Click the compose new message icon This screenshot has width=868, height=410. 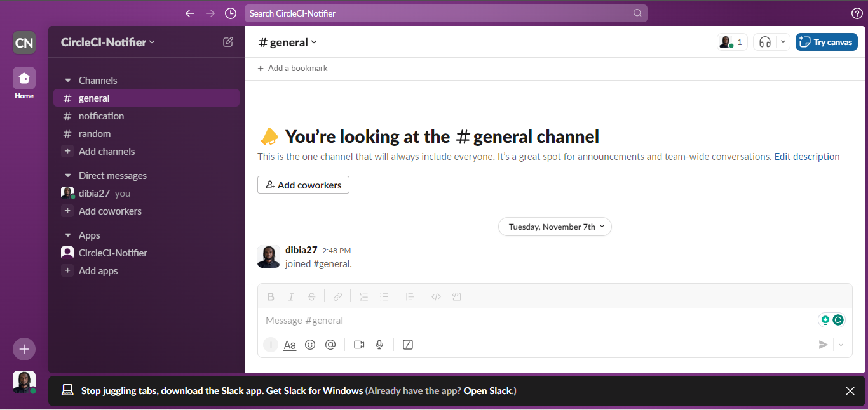point(228,42)
